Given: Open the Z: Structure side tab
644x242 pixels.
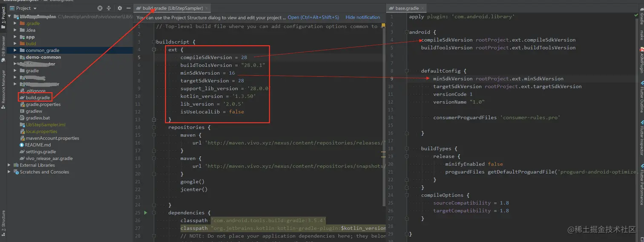Looking at the screenshot, I should (3, 223).
